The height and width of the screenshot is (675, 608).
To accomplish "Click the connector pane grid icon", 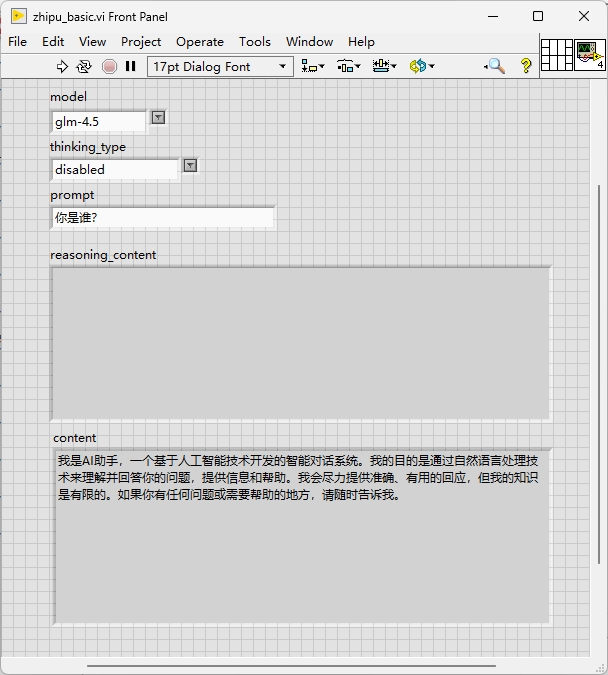I will (x=556, y=54).
